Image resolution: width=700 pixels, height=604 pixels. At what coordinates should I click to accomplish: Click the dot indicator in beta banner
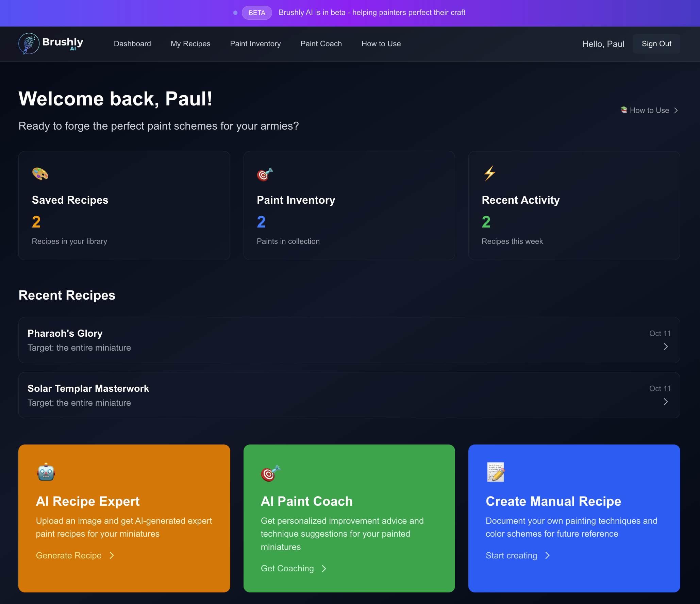pos(235,13)
